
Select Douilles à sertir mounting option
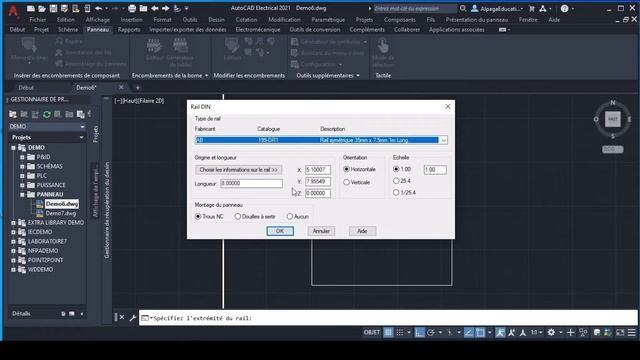(238, 216)
